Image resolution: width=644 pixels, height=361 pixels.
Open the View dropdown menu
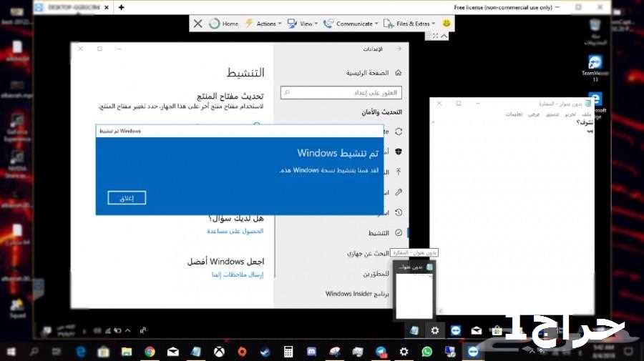click(x=303, y=24)
